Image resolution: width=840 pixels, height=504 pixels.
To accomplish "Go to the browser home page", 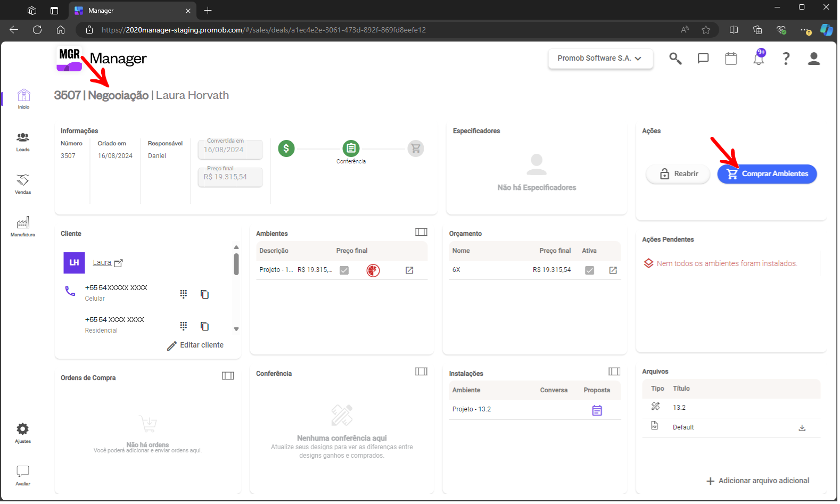I will click(61, 30).
